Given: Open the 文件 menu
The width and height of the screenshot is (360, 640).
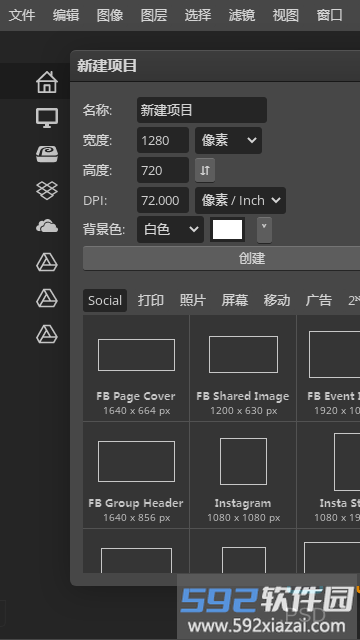Looking at the screenshot, I should coord(22,16).
